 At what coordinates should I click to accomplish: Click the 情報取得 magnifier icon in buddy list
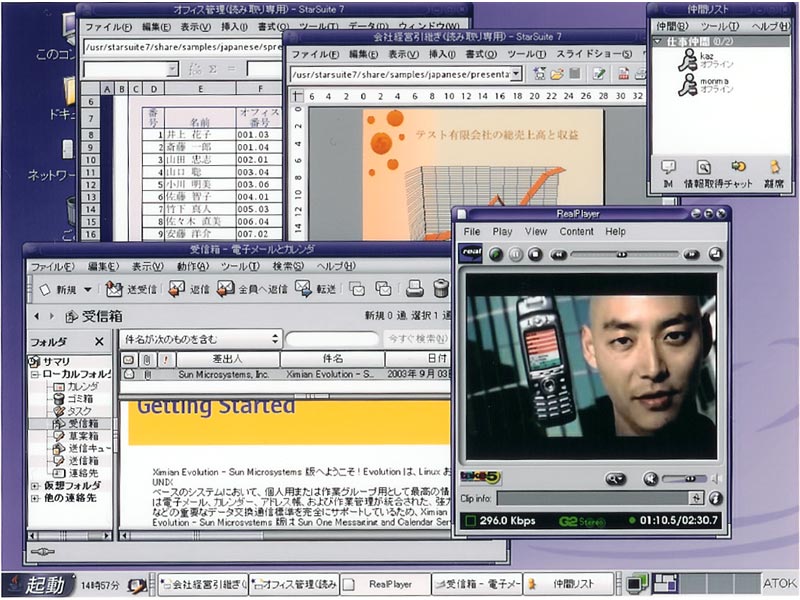click(x=704, y=167)
